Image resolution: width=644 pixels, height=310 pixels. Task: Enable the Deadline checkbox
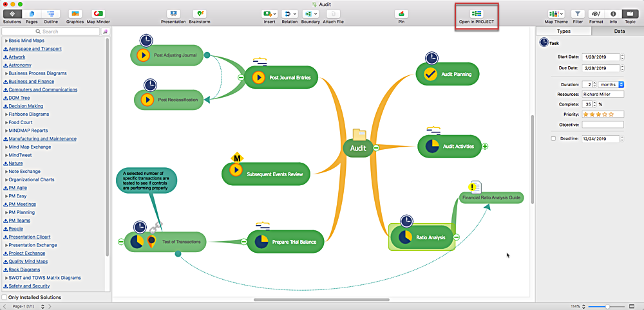tap(553, 139)
